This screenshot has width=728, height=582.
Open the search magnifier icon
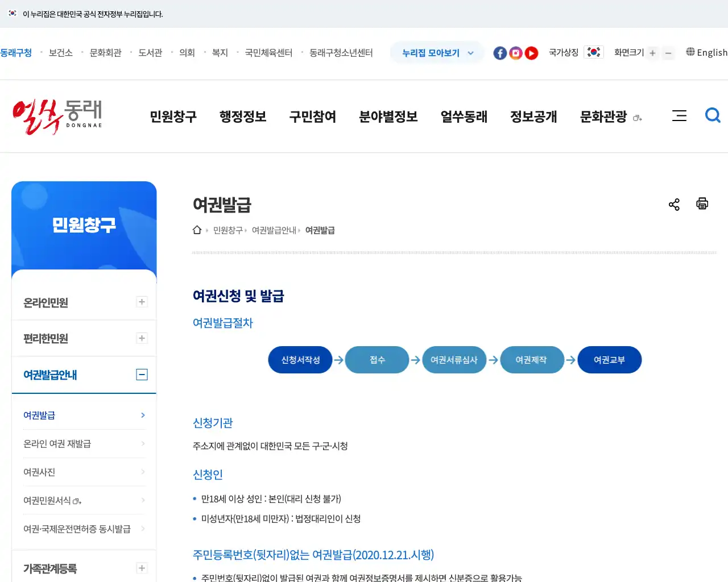point(713,115)
